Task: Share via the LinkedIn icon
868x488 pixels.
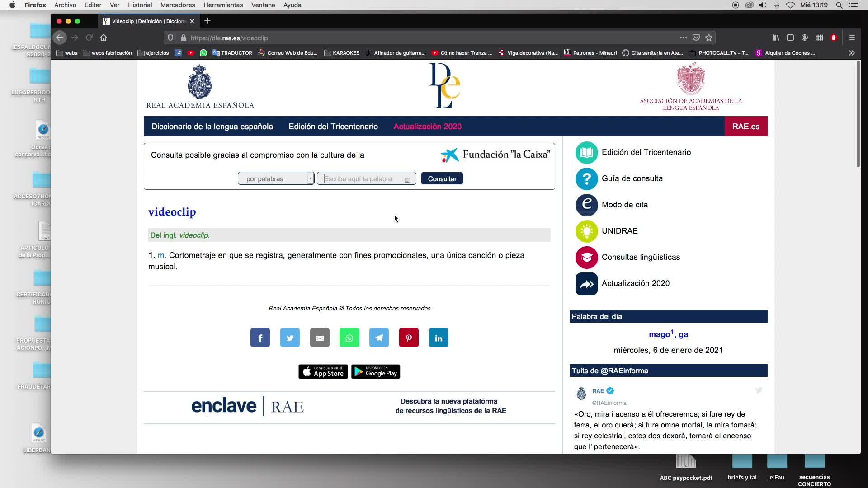Action: [439, 338]
